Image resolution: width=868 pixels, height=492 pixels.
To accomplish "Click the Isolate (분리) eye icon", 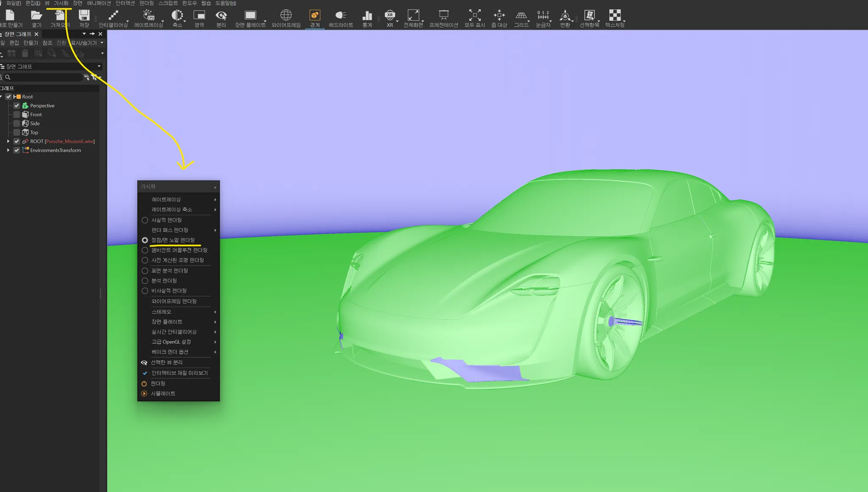I will [221, 15].
